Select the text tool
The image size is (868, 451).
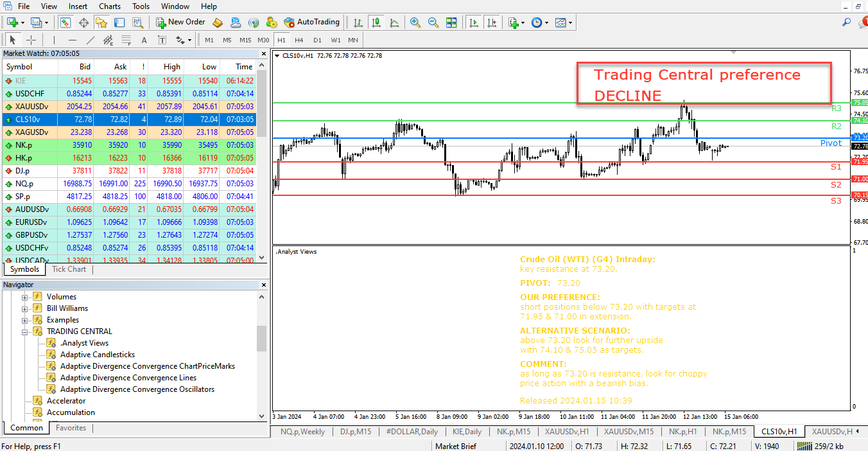coord(144,40)
